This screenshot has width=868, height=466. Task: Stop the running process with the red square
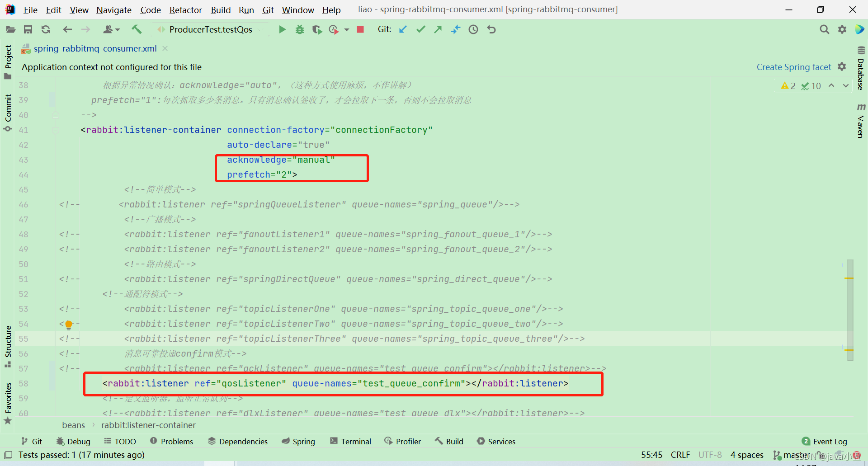(360, 29)
